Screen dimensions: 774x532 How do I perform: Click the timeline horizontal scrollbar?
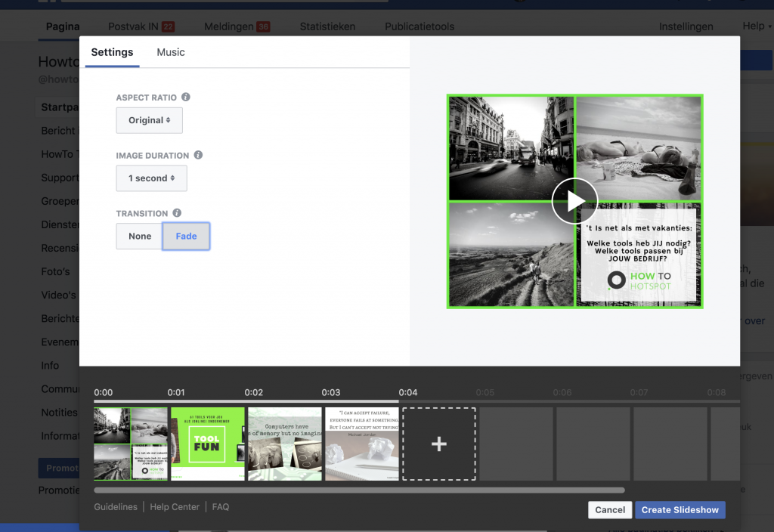tap(359, 490)
